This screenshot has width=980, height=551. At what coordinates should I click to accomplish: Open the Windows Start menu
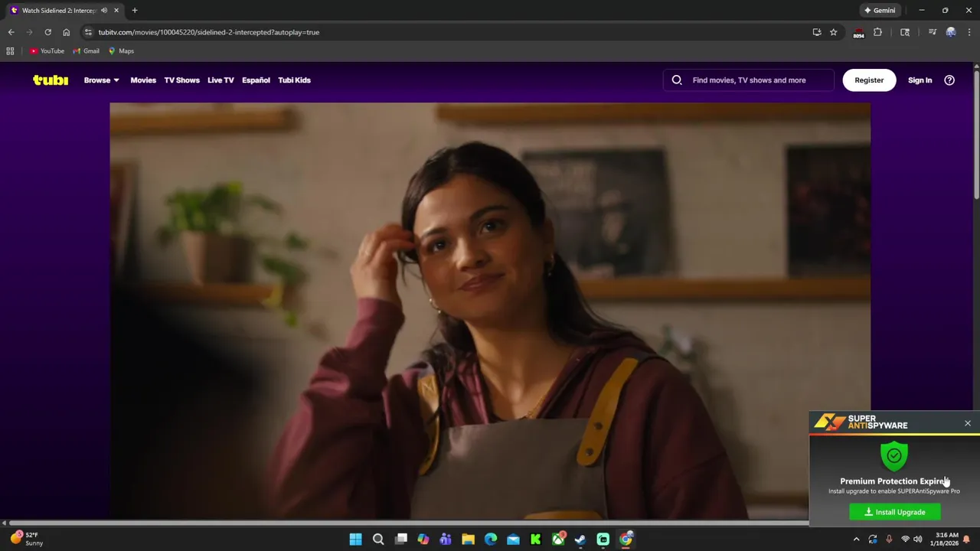(x=355, y=540)
